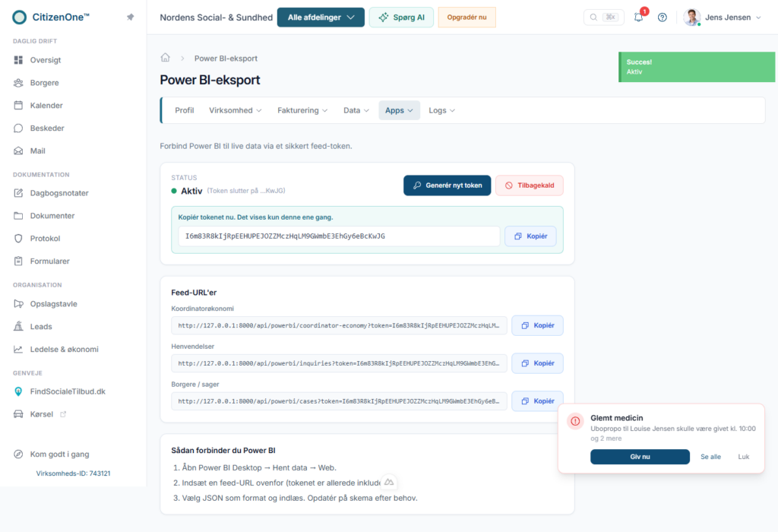Open Opslagstavle in the sidebar
Image resolution: width=778 pixels, height=532 pixels.
(54, 304)
